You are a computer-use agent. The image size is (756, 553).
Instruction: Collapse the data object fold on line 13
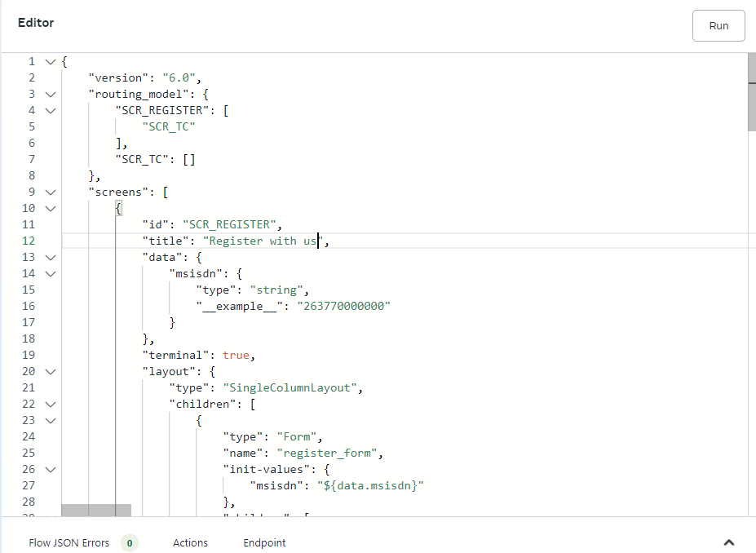coord(51,258)
